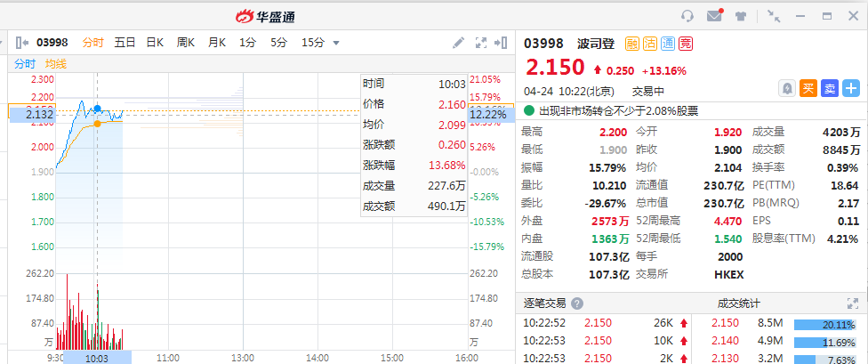Image resolution: width=868 pixels, height=364 pixels.
Task: Click the 成交量 value 4203万
Action: [841, 133]
